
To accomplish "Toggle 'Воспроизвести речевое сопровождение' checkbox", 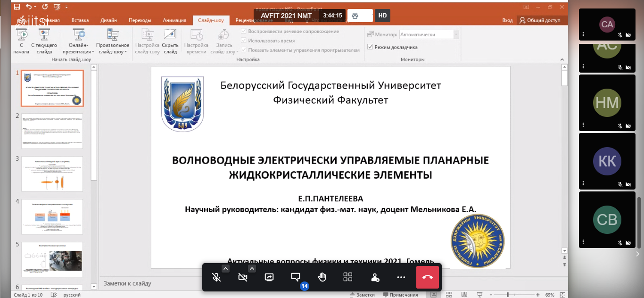I will tap(244, 31).
